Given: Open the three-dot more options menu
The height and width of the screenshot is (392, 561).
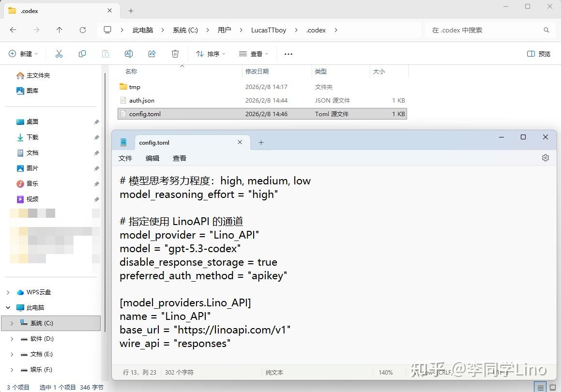Looking at the screenshot, I should [288, 54].
